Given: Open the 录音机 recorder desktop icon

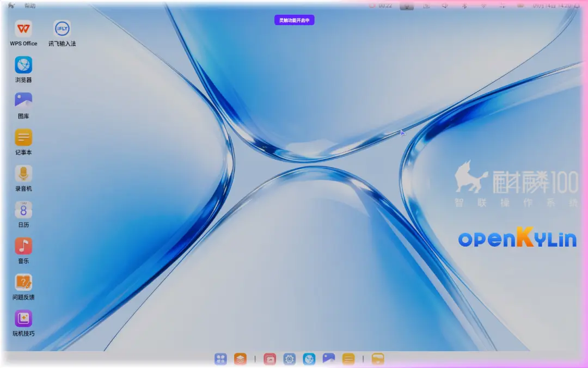Looking at the screenshot, I should click(x=23, y=174).
